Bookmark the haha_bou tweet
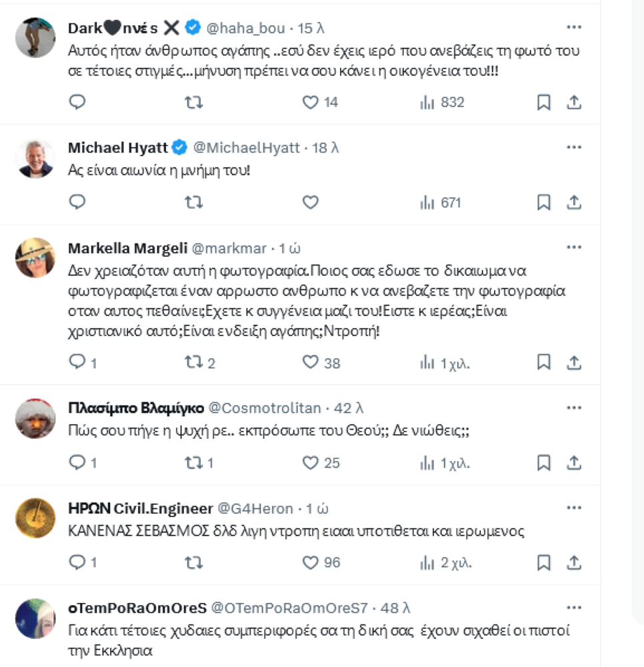Image resolution: width=644 pixels, height=667 pixels. 544,102
